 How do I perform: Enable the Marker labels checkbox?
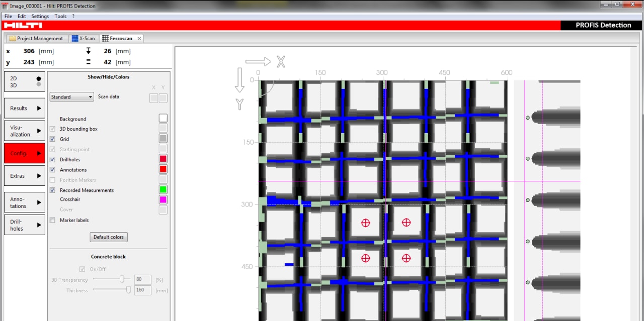[x=53, y=220]
